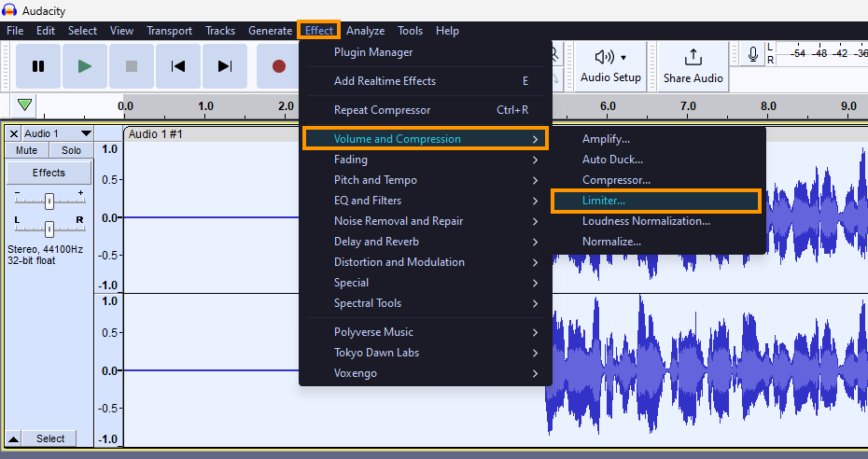Open the Select menu
This screenshot has width=868, height=459.
(x=82, y=31)
